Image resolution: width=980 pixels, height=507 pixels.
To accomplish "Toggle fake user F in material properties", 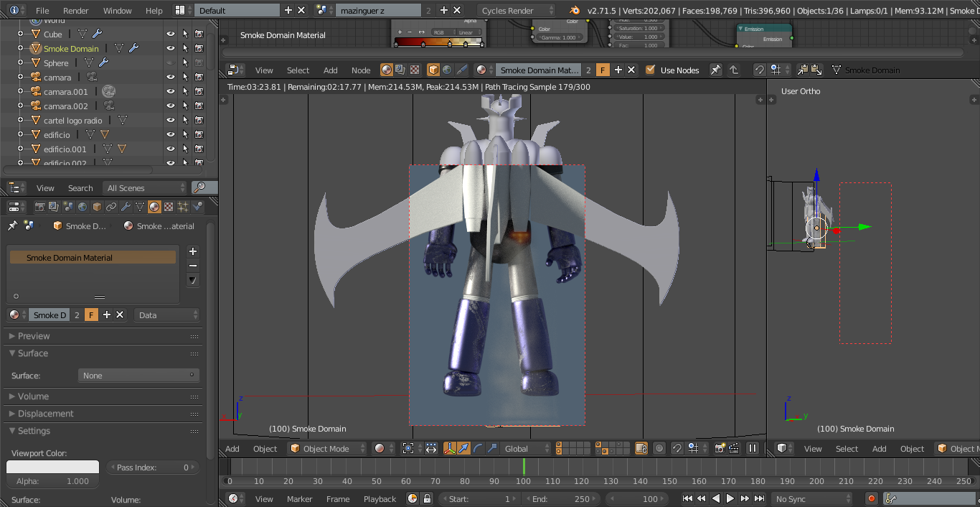I will (91, 315).
